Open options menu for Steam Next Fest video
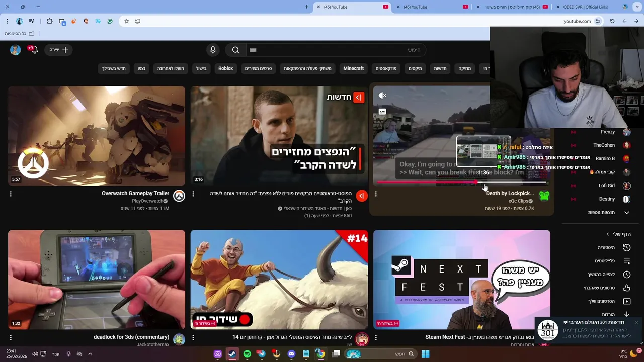 [x=376, y=337]
